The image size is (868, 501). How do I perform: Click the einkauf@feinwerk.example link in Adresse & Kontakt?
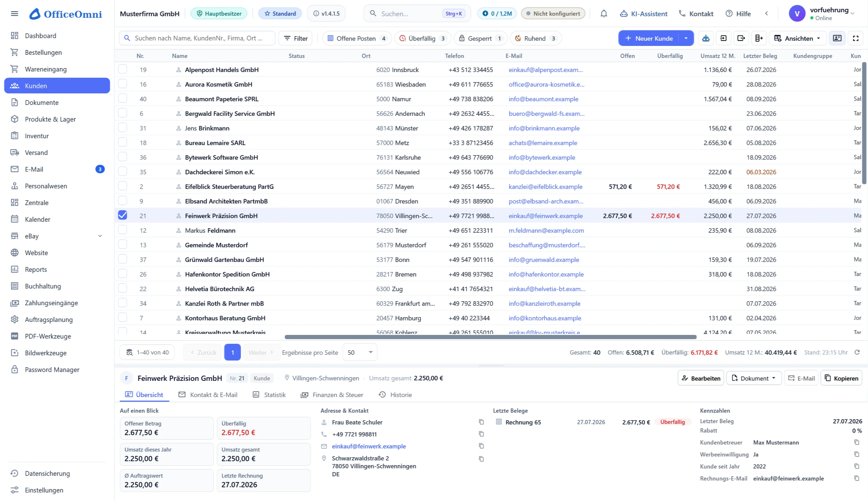tap(369, 446)
